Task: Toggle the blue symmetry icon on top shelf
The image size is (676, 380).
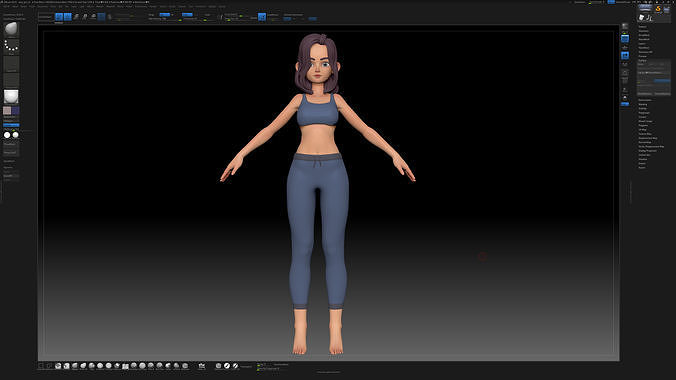Action: click(262, 16)
